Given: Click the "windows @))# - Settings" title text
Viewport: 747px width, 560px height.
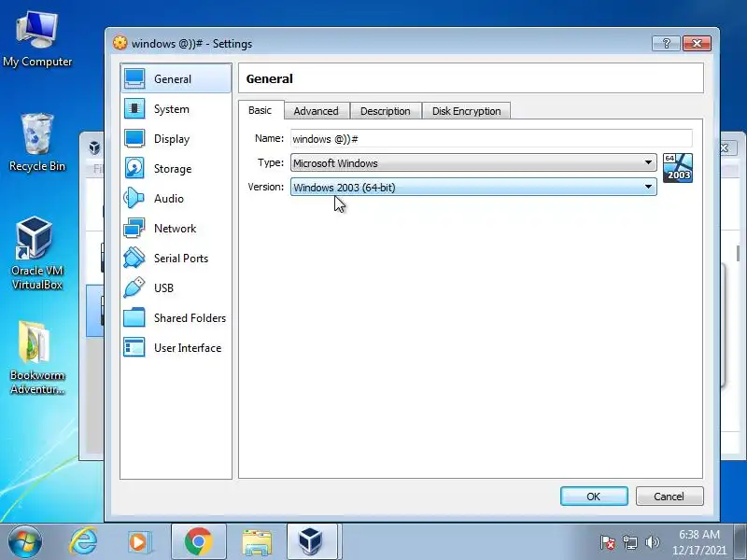Looking at the screenshot, I should [x=192, y=43].
